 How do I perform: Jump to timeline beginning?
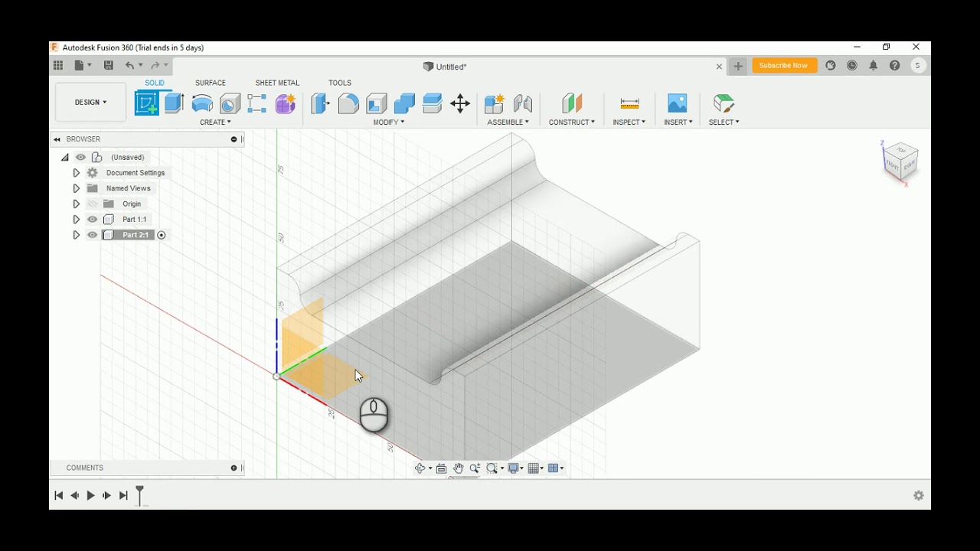(x=59, y=496)
